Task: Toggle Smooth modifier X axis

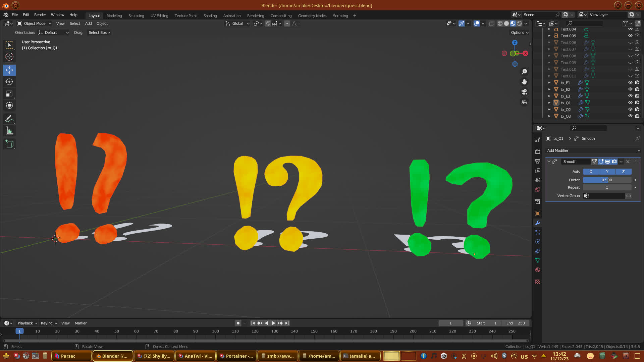Action: (x=591, y=172)
